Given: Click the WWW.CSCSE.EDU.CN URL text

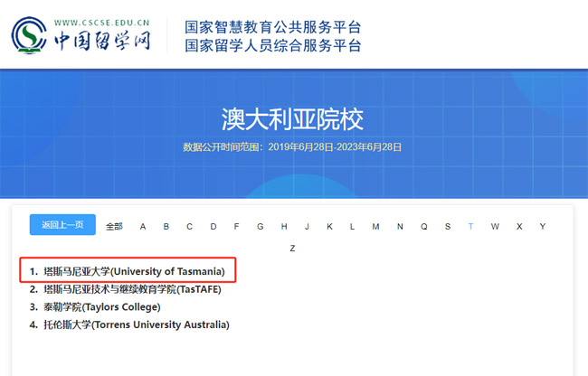Looking at the screenshot, I should coord(101,23).
